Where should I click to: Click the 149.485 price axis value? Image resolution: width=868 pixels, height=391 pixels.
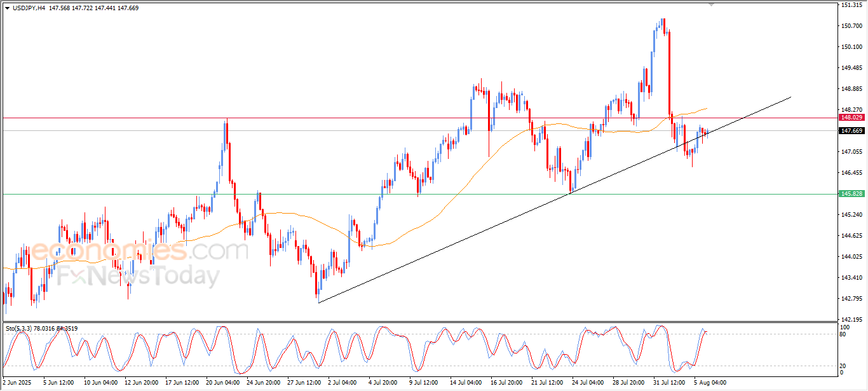(x=851, y=68)
